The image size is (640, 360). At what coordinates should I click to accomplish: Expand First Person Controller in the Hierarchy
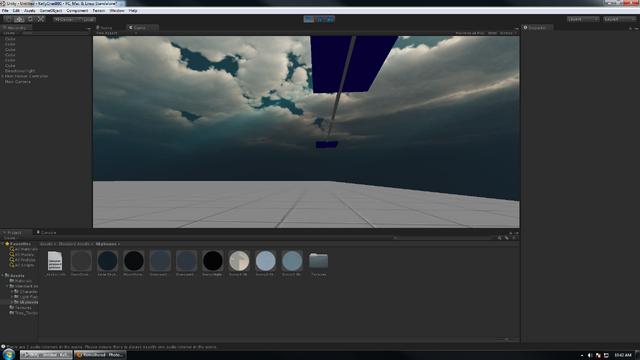(2, 76)
